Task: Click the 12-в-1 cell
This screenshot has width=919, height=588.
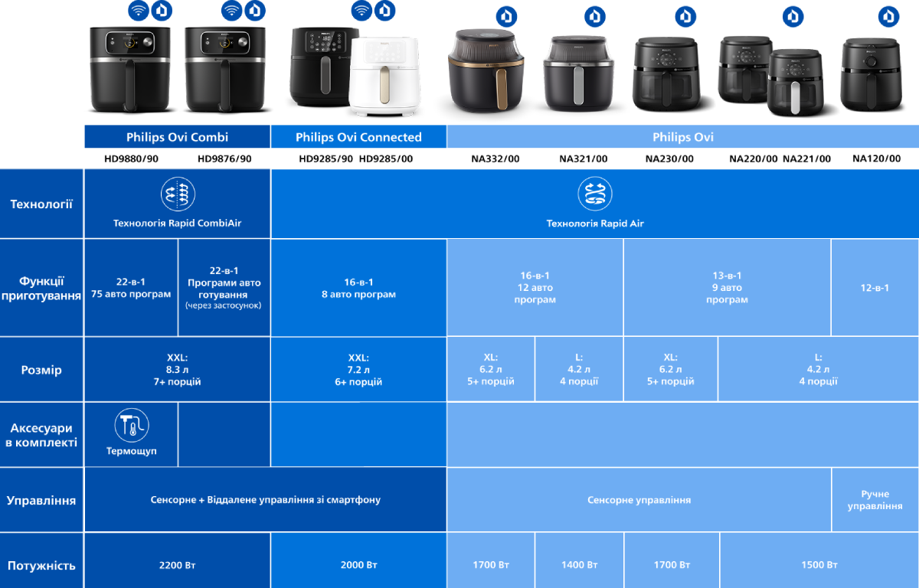Action: click(875, 288)
